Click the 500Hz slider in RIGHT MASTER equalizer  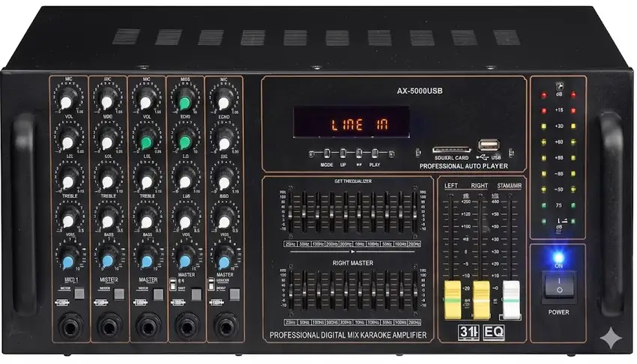pyautogui.click(x=331, y=291)
